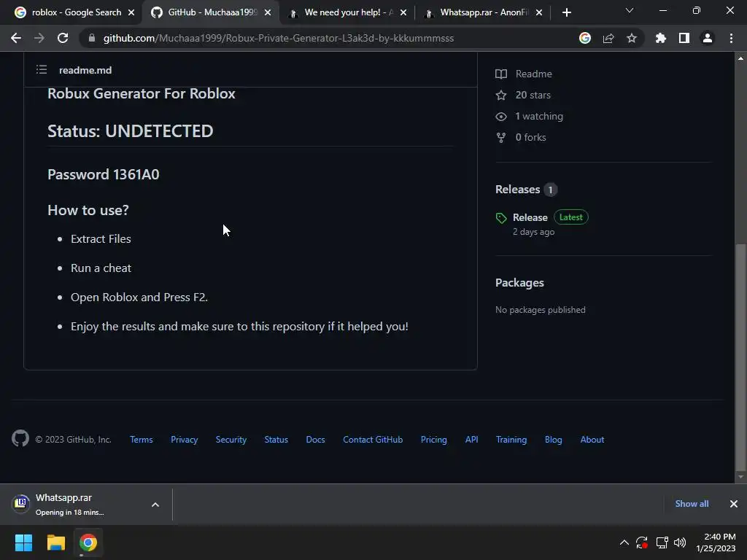The width and height of the screenshot is (747, 560).
Task: Click the Status footer link
Action: coord(276,440)
